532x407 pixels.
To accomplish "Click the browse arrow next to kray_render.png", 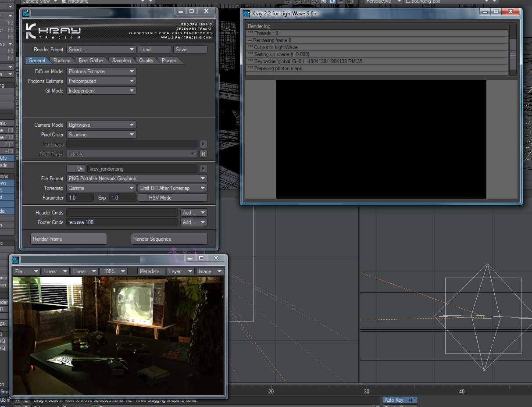I will (203, 169).
